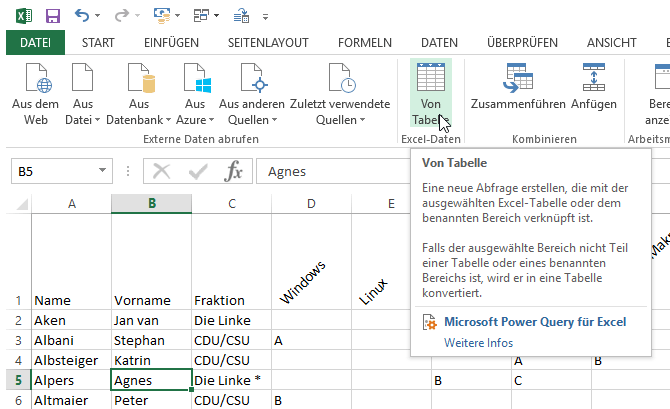Click Aus Datenbank import icon

pyautogui.click(x=141, y=78)
